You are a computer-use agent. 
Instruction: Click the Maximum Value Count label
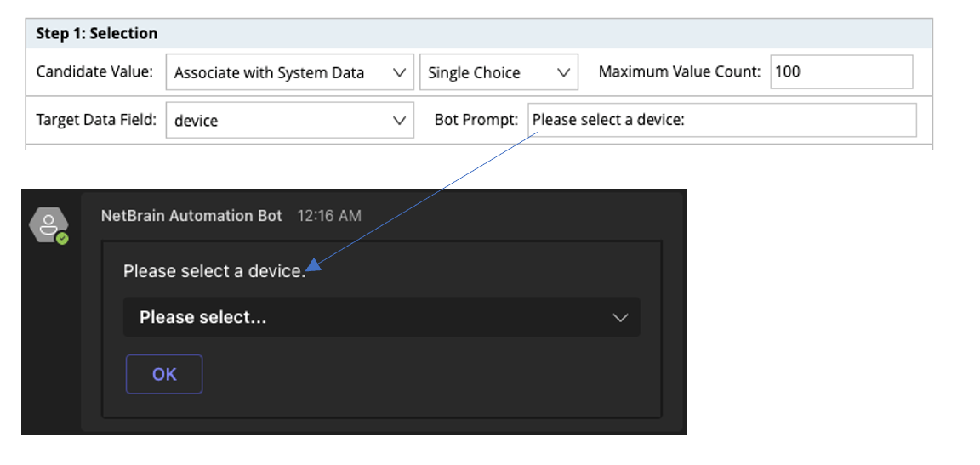pos(679,72)
